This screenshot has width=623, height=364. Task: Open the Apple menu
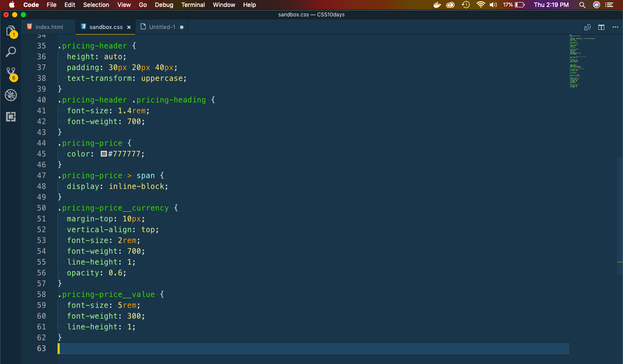click(12, 5)
